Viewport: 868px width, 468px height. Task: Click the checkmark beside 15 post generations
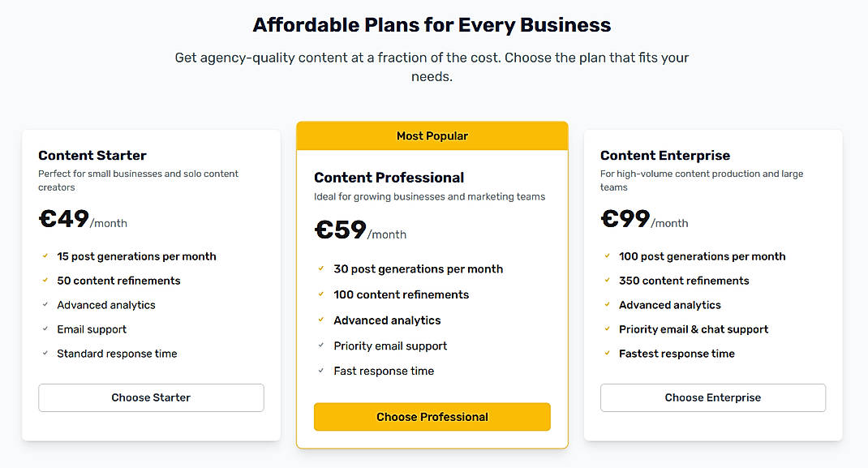tap(45, 256)
